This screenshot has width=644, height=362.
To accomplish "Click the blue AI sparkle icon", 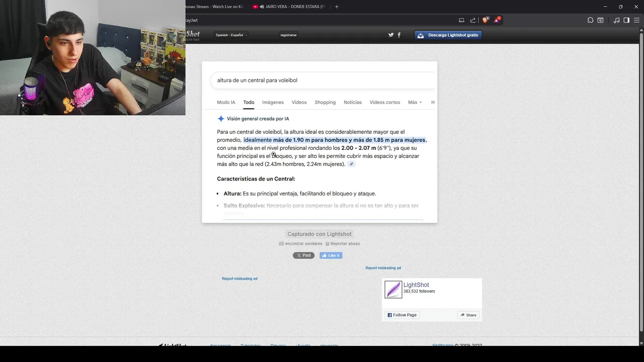I will [220, 119].
